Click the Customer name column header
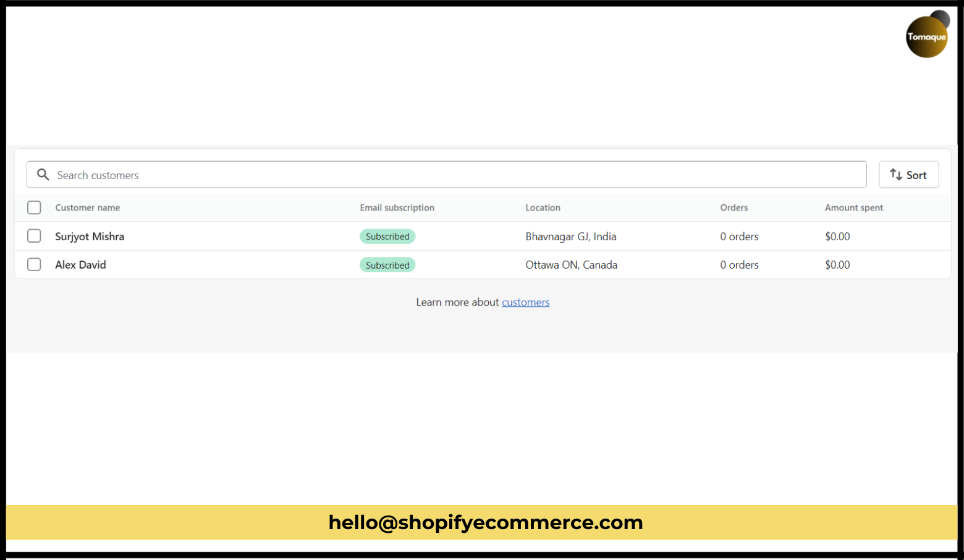Screen dimensions: 964x560 click(88, 207)
